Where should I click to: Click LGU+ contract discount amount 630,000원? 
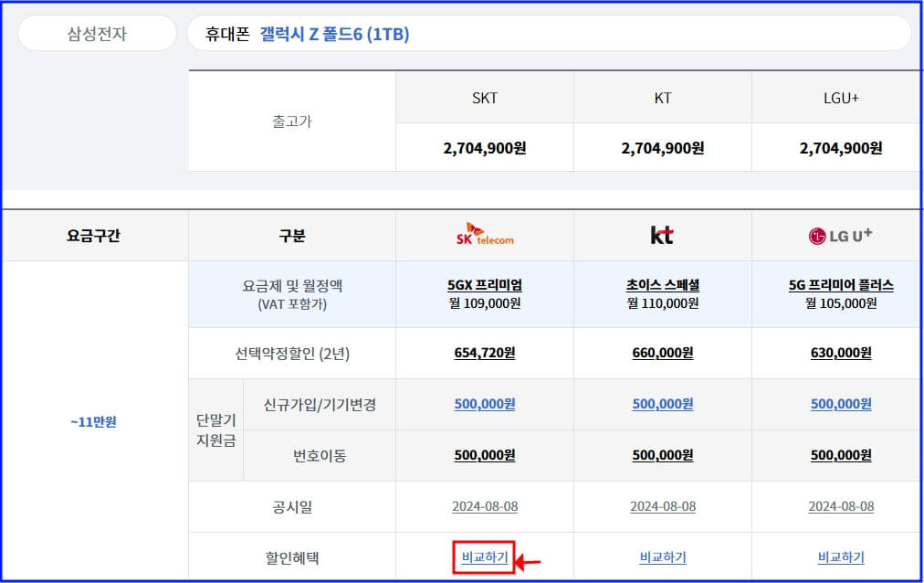(x=840, y=353)
